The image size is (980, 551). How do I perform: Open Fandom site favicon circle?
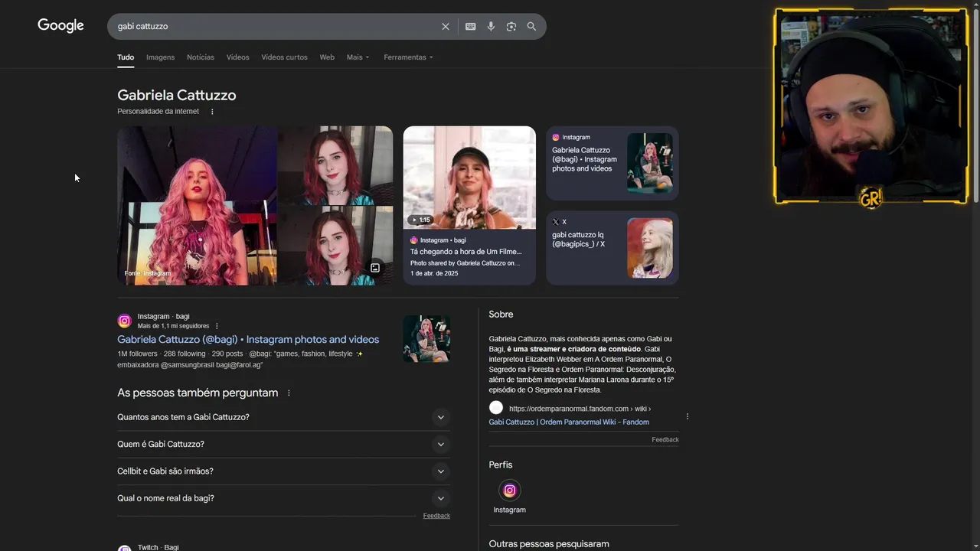(x=496, y=408)
